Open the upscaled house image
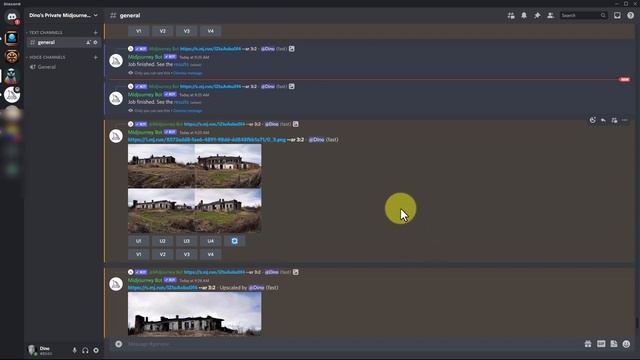 [195, 313]
